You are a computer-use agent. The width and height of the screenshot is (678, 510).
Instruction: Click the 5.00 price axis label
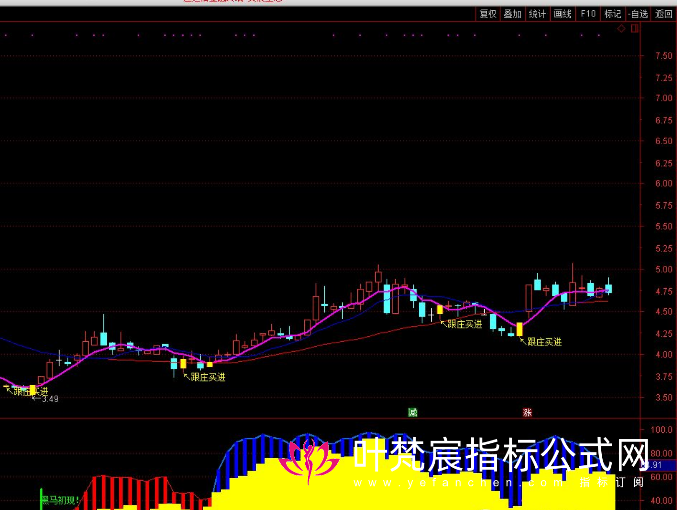[664, 269]
